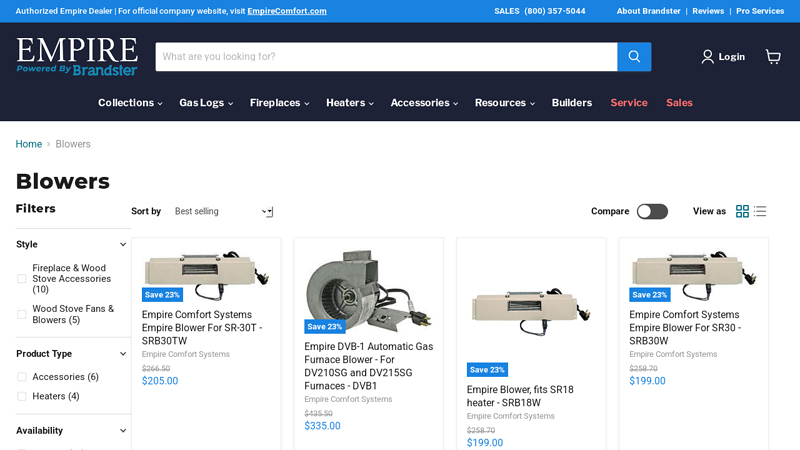
Task: Open Empire Blower For SR30 - SRB30W title
Action: pyautogui.click(x=685, y=328)
